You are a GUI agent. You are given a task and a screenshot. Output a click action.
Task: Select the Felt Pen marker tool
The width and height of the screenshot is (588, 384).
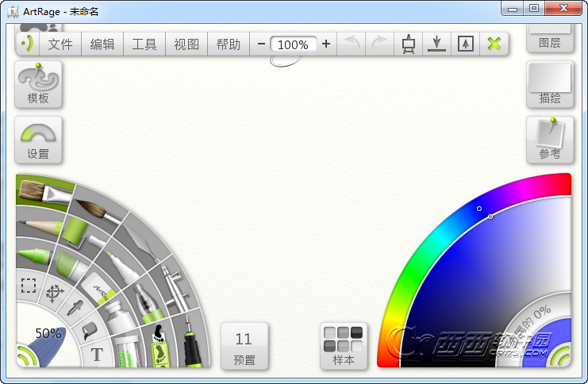pyautogui.click(x=124, y=267)
